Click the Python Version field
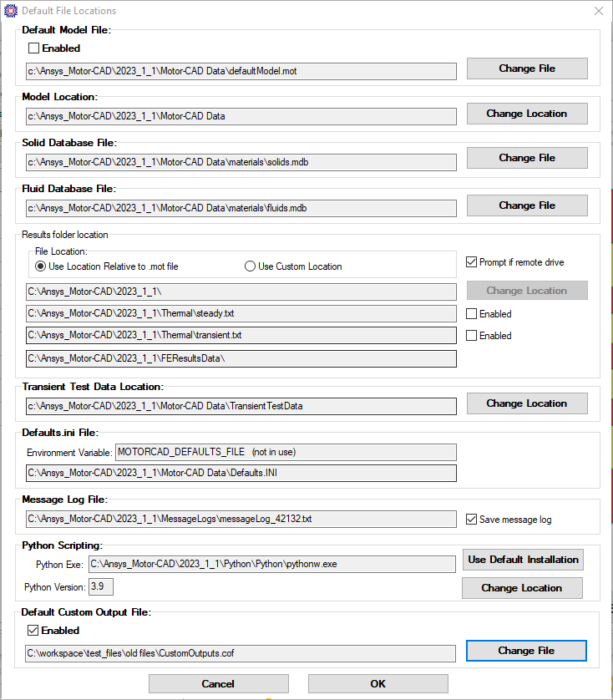Viewport: 613px width, 700px height. 100,587
